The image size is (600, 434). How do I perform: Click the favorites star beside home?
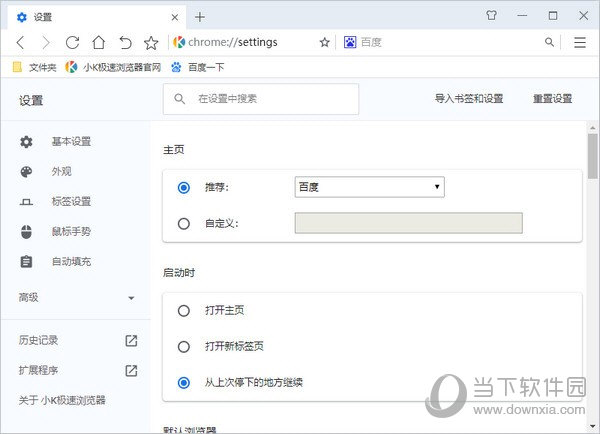151,43
